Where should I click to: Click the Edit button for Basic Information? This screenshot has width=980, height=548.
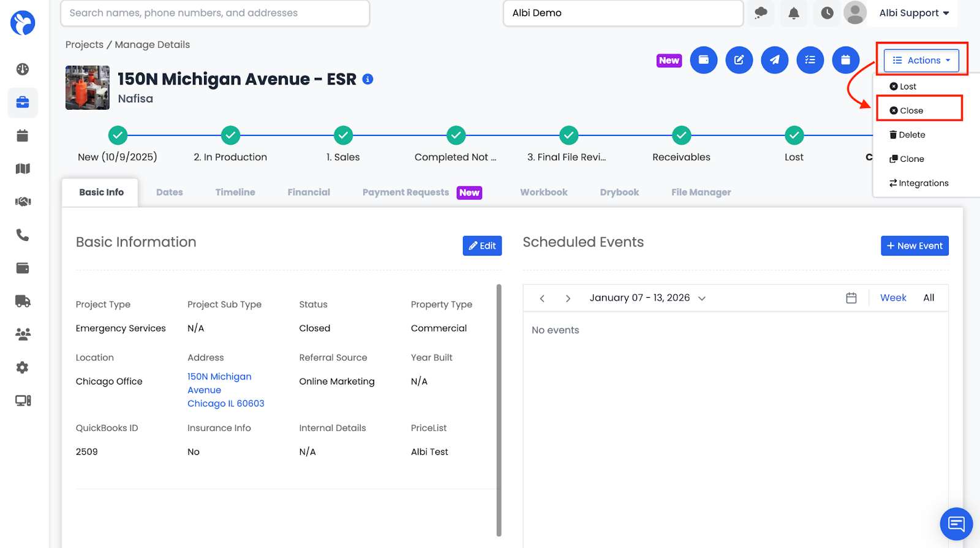point(482,246)
